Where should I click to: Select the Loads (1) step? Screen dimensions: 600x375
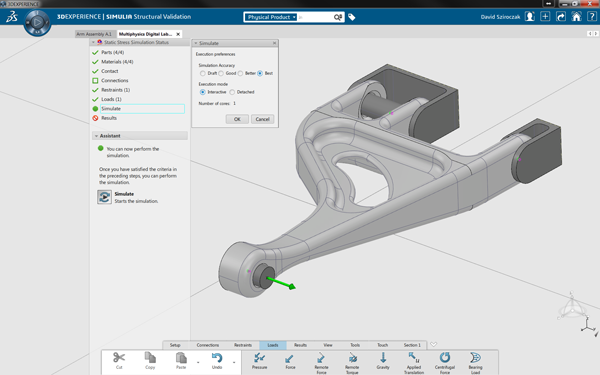111,99
